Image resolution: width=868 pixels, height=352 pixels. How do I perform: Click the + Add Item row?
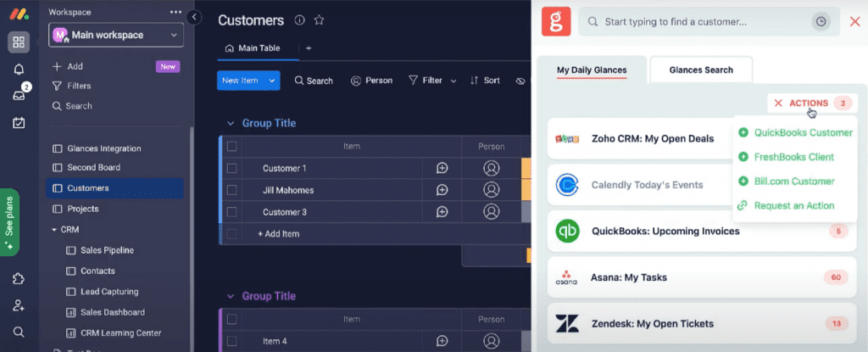pos(375,234)
